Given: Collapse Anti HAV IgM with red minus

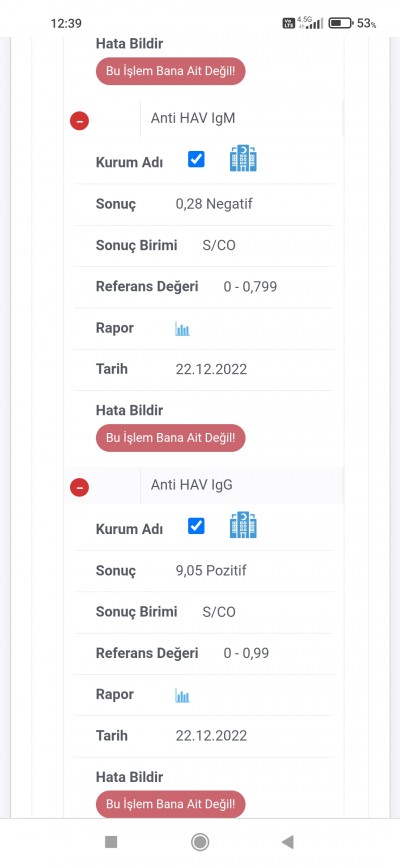Looking at the screenshot, I should tap(80, 120).
